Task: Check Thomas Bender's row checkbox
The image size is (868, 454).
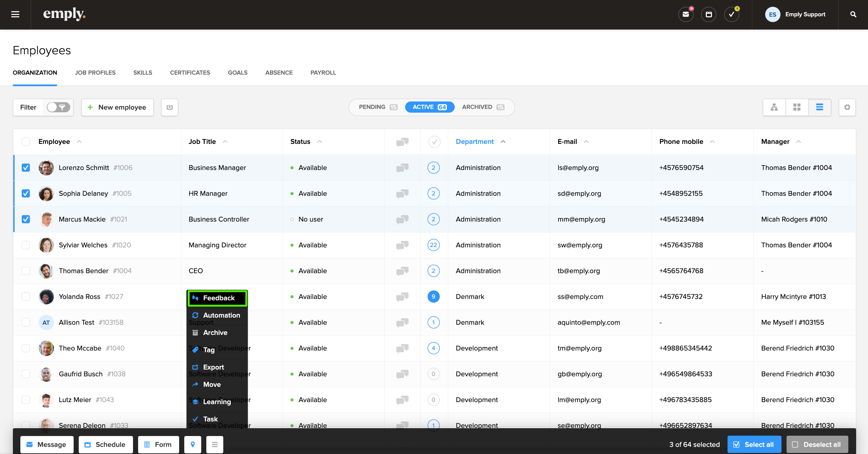Action: (x=26, y=271)
